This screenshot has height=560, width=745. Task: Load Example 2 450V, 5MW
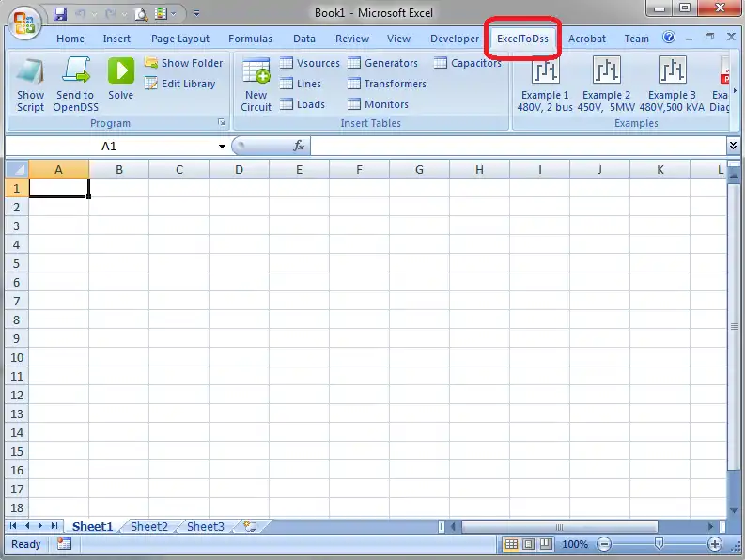pyautogui.click(x=606, y=85)
